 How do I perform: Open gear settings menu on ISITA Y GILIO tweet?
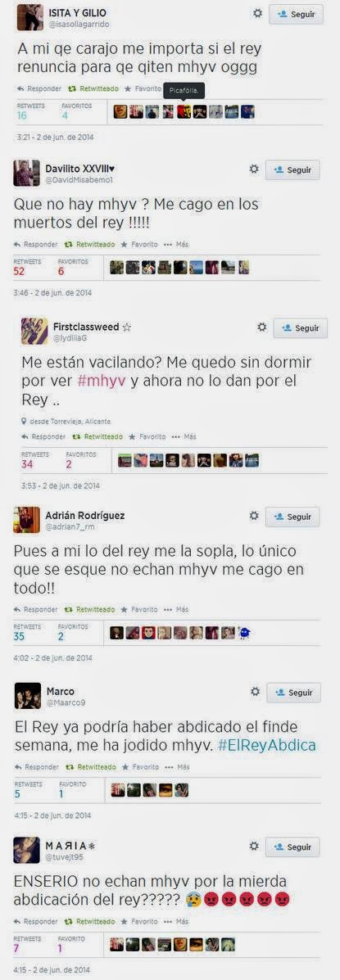257,13
